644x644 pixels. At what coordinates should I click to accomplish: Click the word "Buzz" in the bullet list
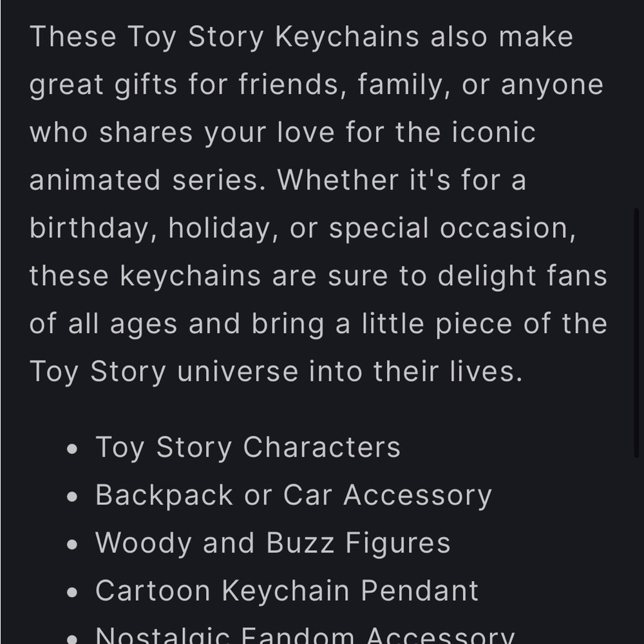[300, 543]
